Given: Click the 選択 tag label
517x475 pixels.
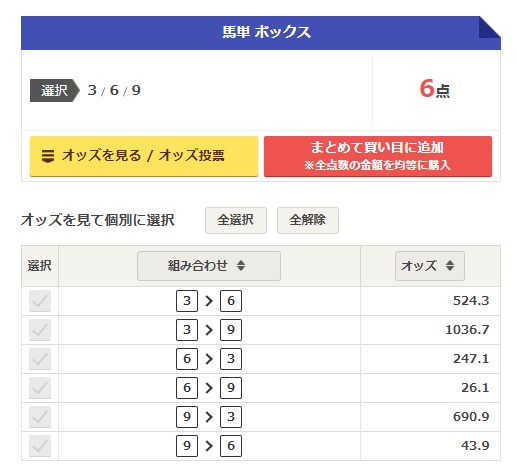Looking at the screenshot, I should (55, 90).
